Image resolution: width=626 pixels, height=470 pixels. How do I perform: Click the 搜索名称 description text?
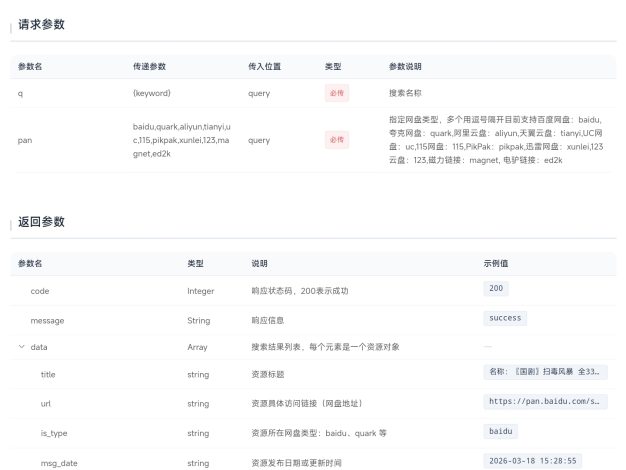[405, 93]
